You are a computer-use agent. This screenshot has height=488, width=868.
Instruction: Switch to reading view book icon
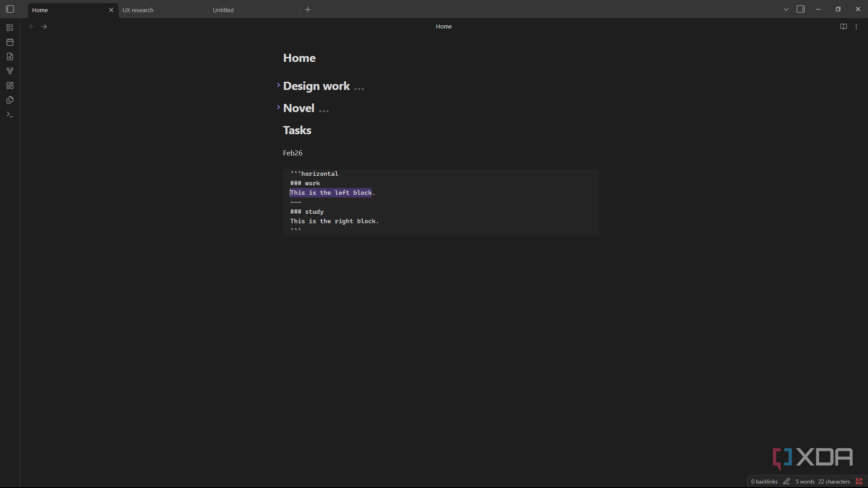(x=843, y=27)
